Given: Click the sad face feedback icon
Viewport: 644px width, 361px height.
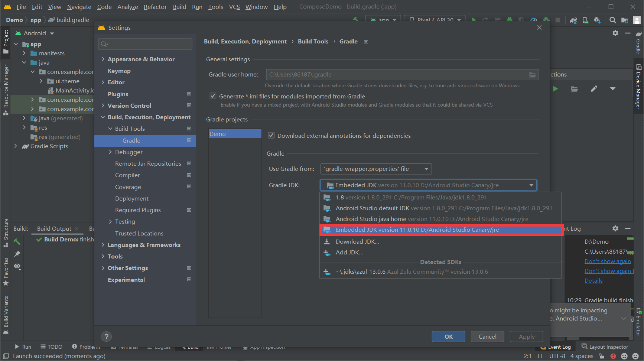Looking at the screenshot, I should [x=636, y=356].
